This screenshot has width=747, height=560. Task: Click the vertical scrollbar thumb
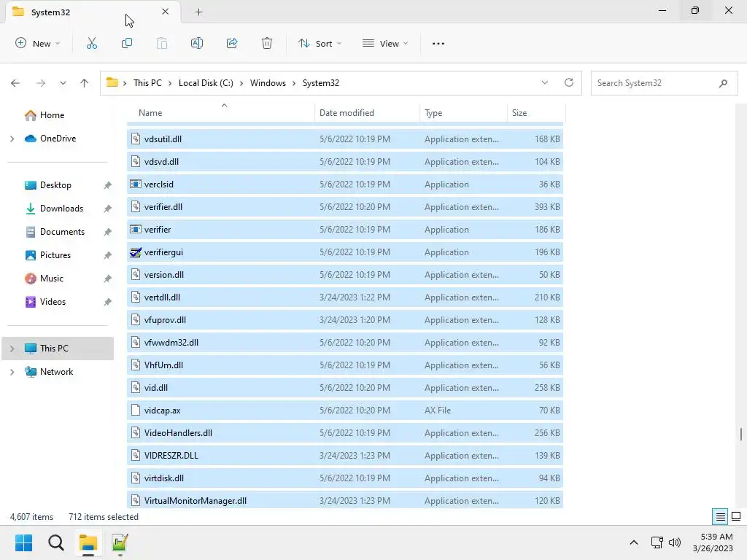pos(741,434)
